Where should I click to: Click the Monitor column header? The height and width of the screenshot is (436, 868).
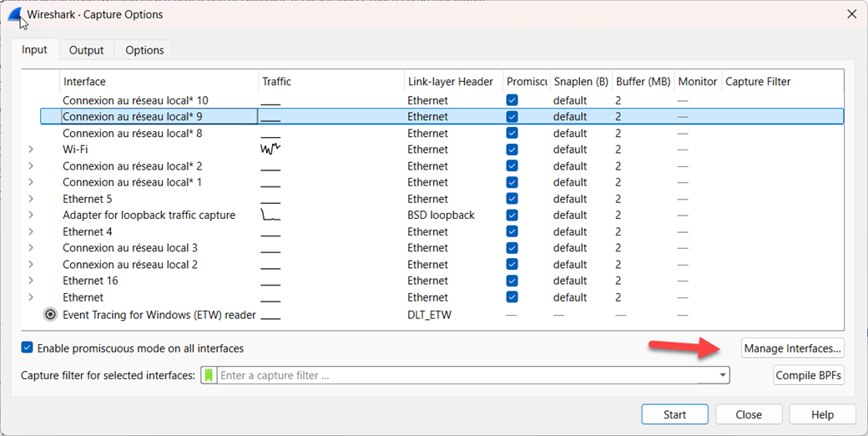pyautogui.click(x=698, y=82)
